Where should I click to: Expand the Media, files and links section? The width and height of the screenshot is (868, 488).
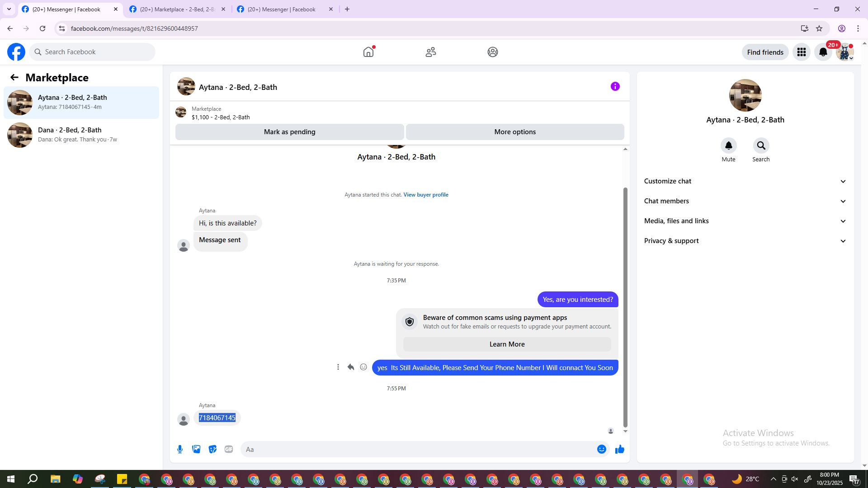pyautogui.click(x=745, y=221)
